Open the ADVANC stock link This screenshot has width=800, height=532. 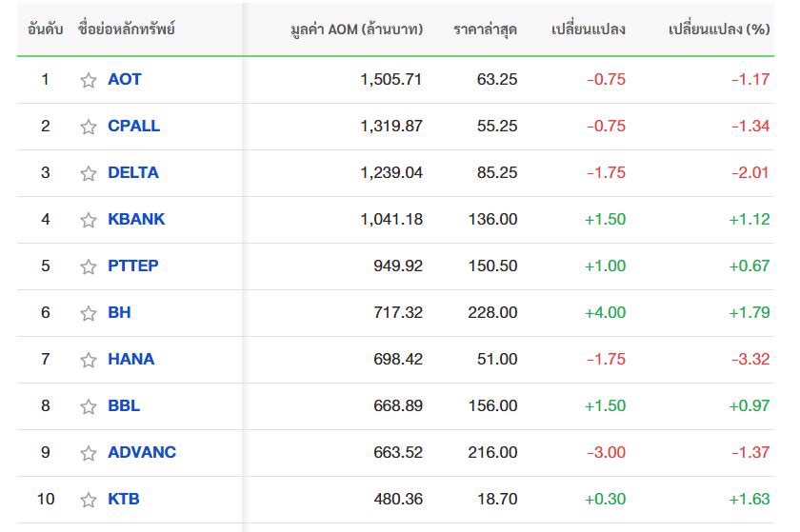pyautogui.click(x=142, y=452)
